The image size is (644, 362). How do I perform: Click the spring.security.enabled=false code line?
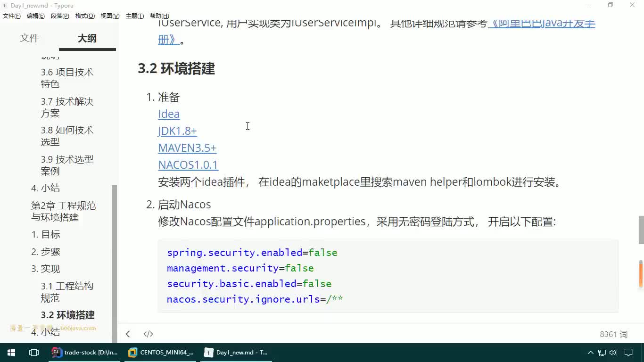(x=252, y=253)
